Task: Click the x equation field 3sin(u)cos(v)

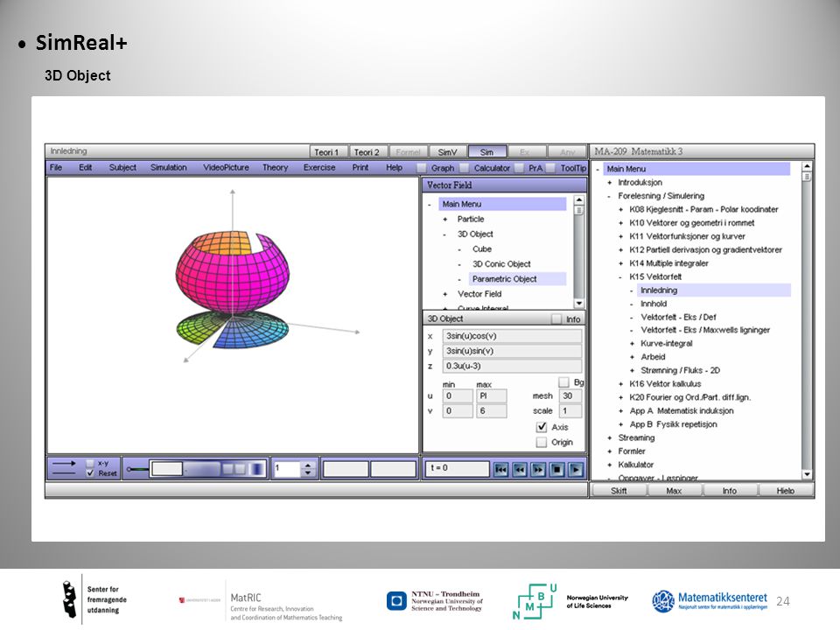Action: 512,336
